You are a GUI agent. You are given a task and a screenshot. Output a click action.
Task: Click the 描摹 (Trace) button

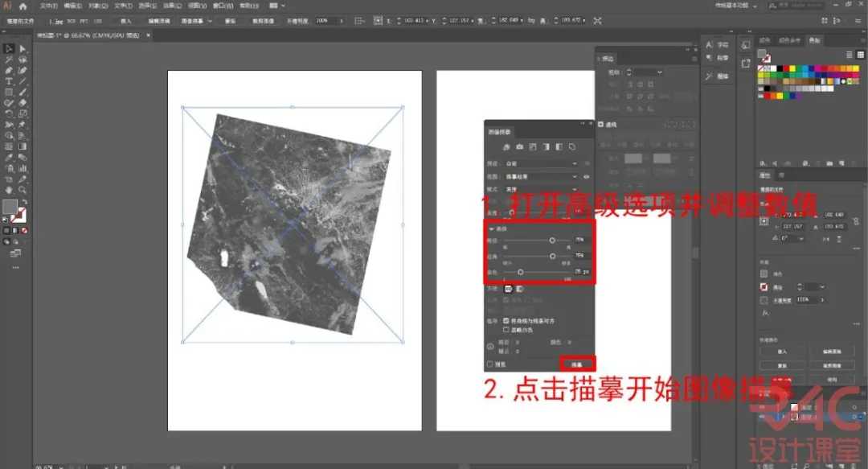click(578, 364)
